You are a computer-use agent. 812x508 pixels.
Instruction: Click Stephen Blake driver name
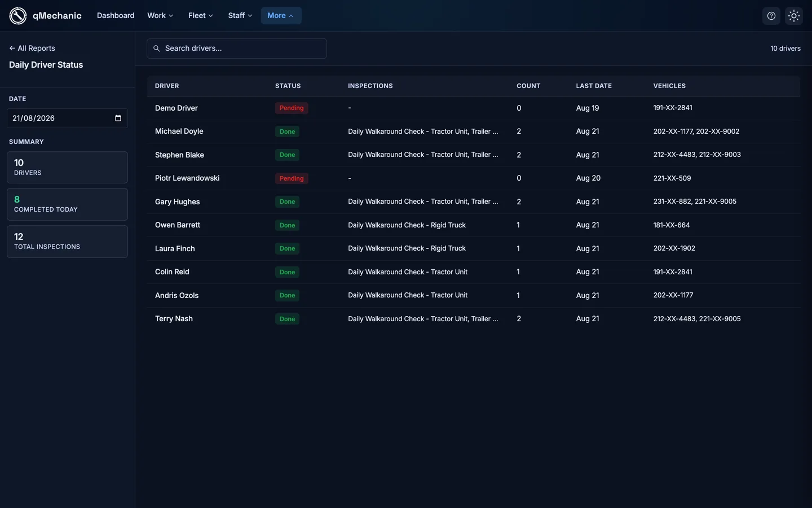click(179, 155)
